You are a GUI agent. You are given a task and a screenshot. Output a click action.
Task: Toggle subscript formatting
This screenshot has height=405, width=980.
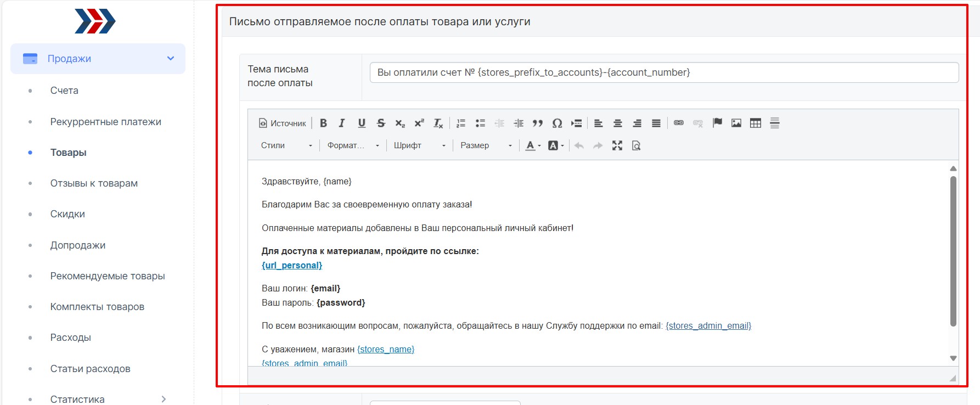pyautogui.click(x=400, y=123)
